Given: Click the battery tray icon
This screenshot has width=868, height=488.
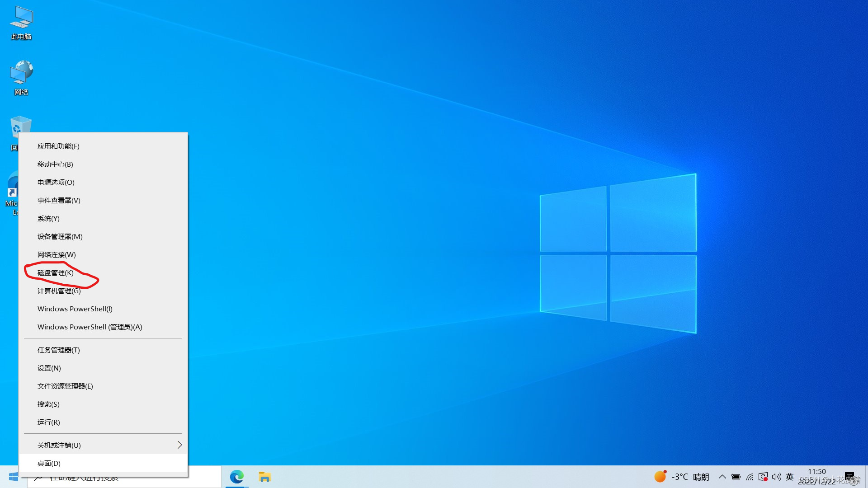Looking at the screenshot, I should 736,477.
